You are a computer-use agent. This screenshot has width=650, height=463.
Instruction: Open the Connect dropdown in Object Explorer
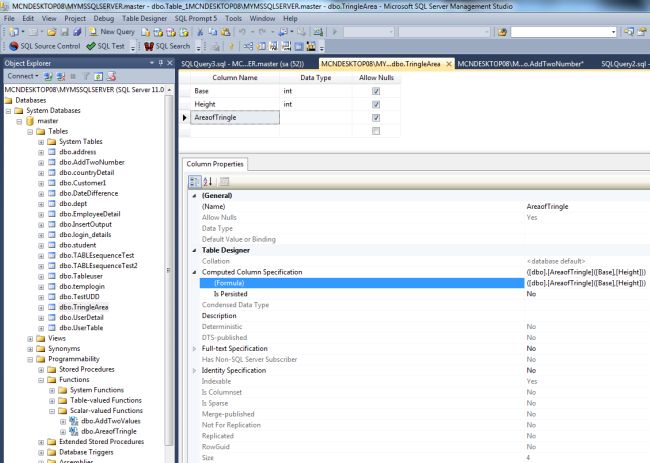(x=23, y=76)
